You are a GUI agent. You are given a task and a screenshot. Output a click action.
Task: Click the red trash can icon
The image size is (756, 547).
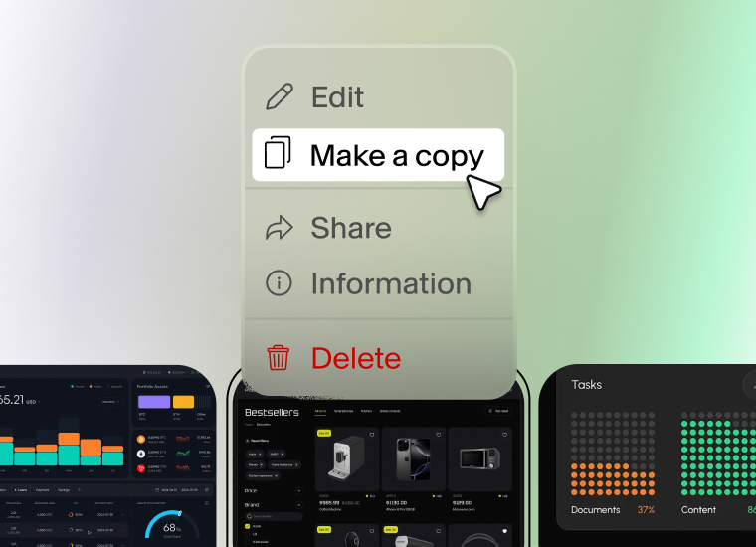pos(279,358)
